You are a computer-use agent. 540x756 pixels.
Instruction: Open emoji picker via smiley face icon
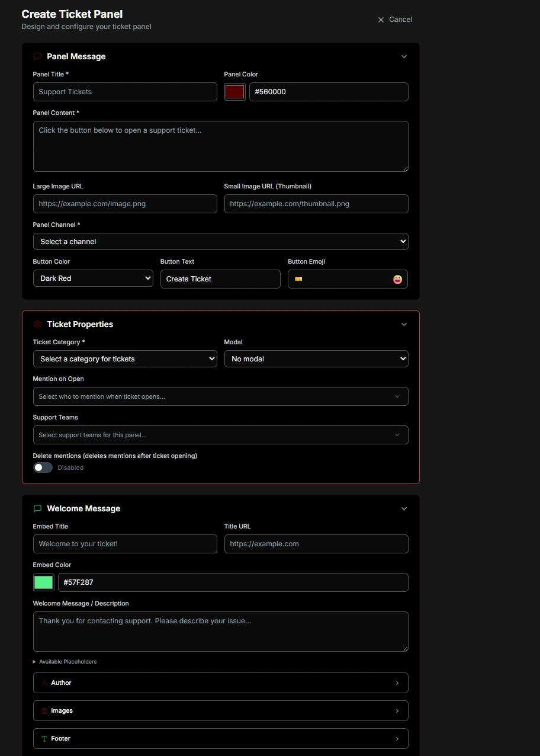click(x=397, y=279)
